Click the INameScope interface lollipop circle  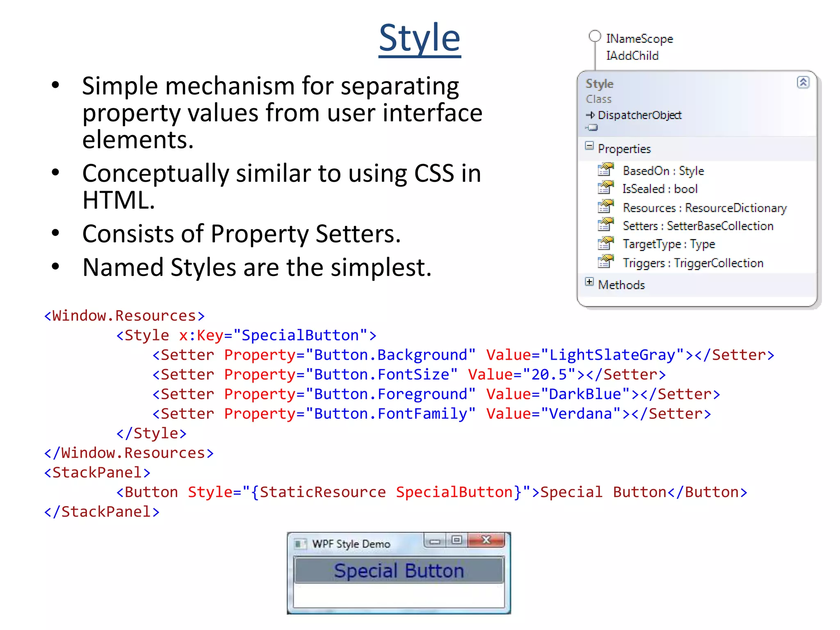[595, 36]
